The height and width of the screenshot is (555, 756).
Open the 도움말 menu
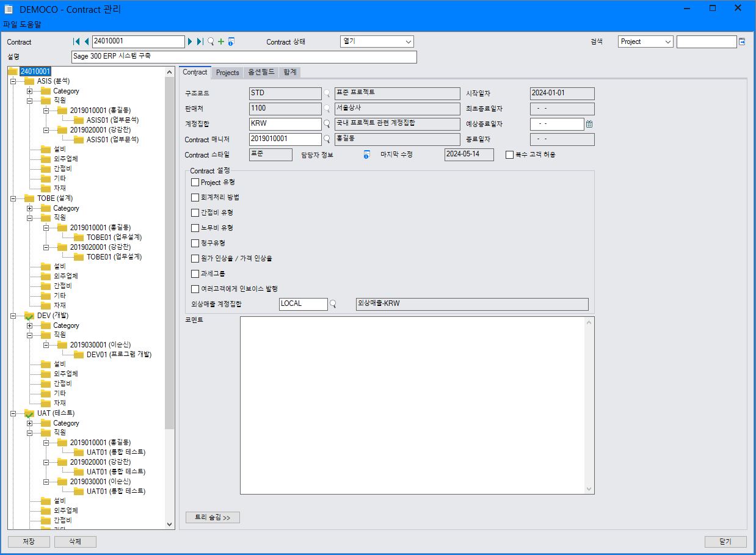(31, 24)
